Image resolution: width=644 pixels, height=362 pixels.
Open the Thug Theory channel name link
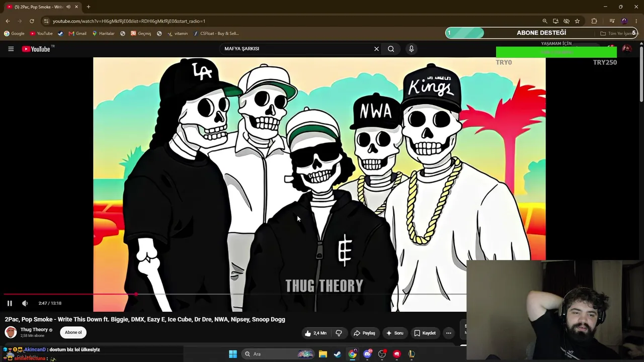point(34,330)
